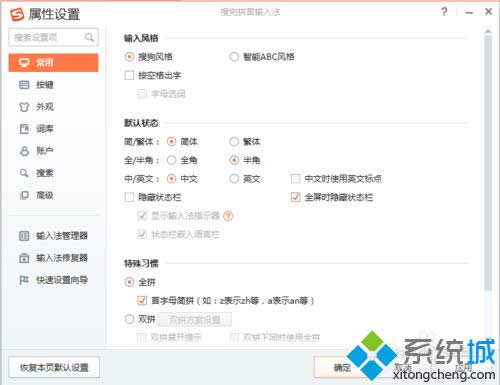
Task: Toggle 全屏时隐藏状态栏 checkbox
Action: 296,197
